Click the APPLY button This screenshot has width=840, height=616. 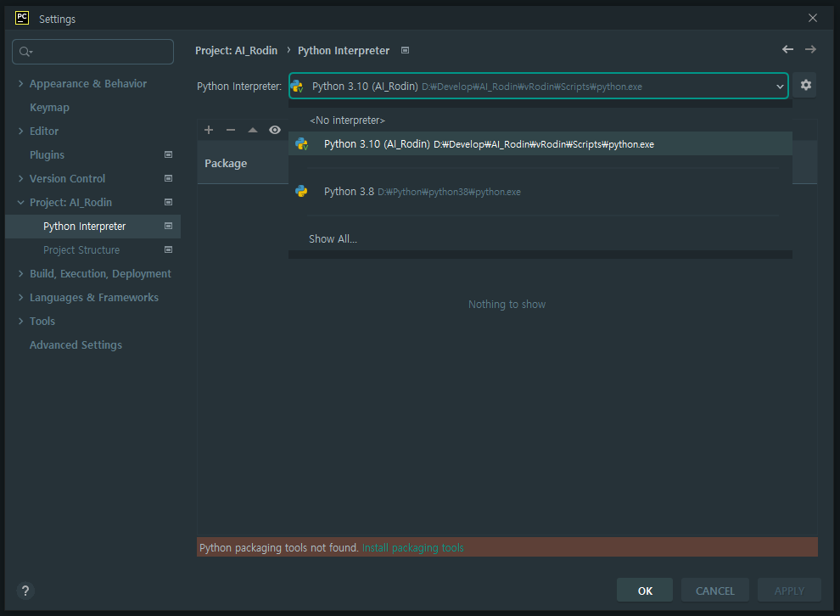pos(789,591)
